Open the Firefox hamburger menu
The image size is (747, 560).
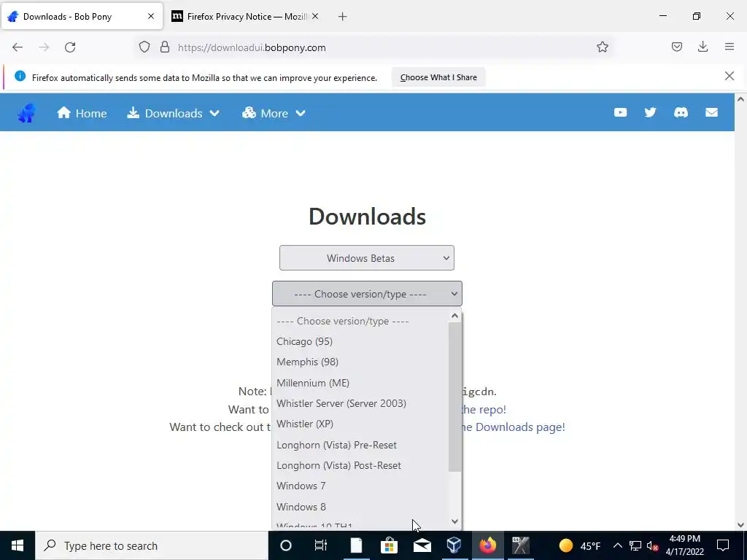coord(729,47)
